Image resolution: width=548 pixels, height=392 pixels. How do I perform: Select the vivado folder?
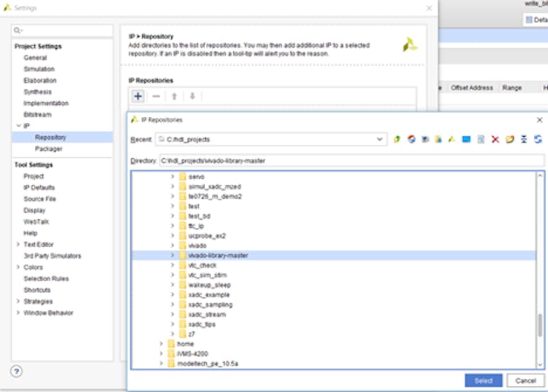pyautogui.click(x=197, y=246)
